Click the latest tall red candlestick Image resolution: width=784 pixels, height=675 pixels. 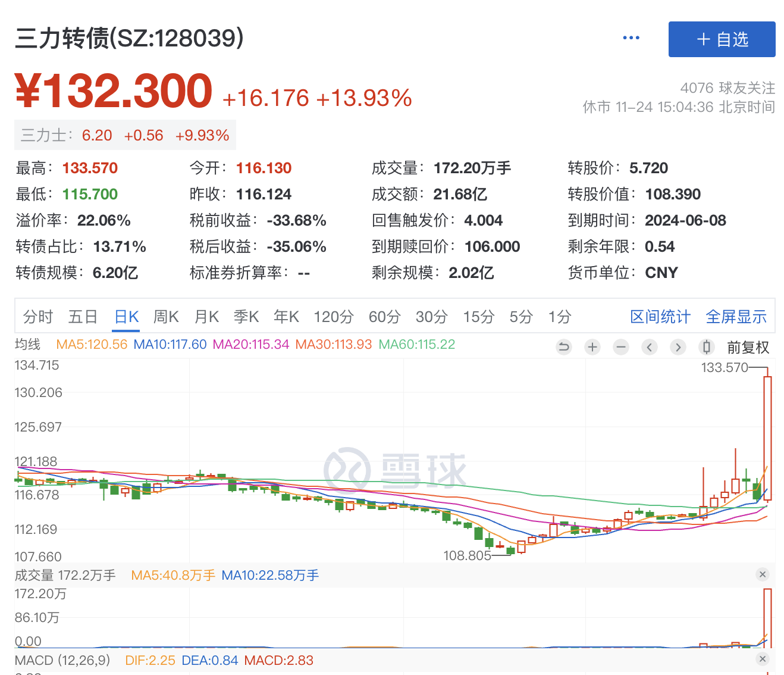767,437
